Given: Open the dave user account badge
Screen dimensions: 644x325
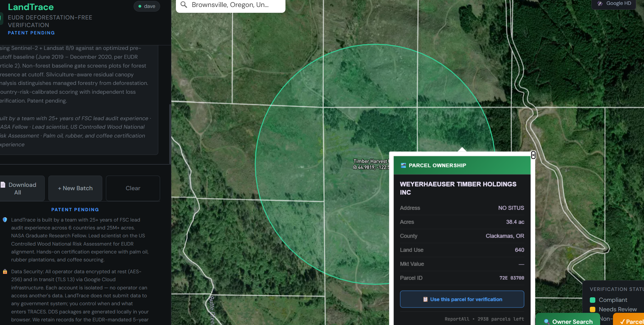Looking at the screenshot, I should click(x=147, y=6).
